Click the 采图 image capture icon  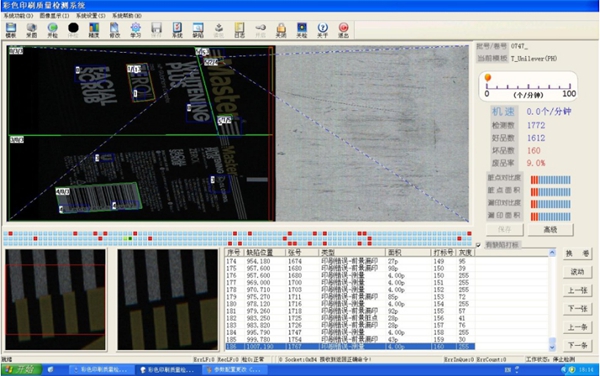click(x=31, y=30)
